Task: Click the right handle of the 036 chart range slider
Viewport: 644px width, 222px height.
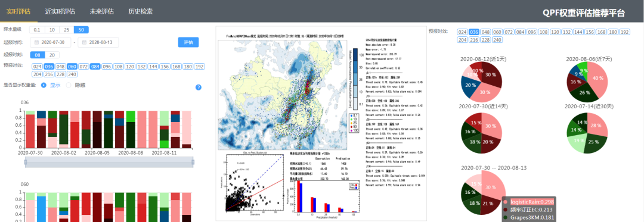Action: (x=193, y=162)
